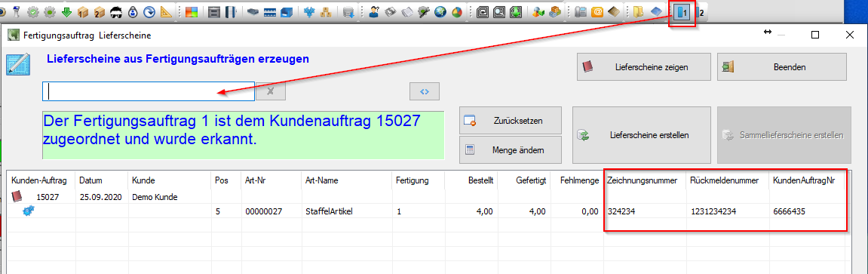868x274 pixels.
Task: Click the blue database download icon
Action: 348,11
